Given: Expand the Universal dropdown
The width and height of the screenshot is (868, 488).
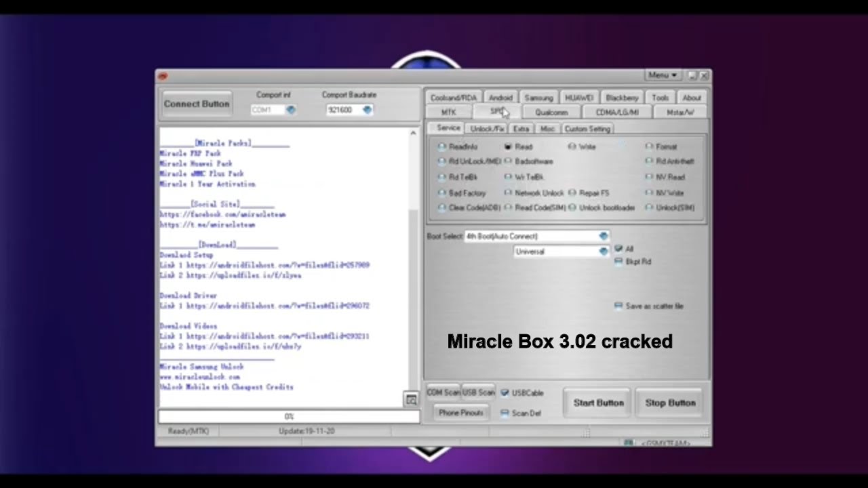Looking at the screenshot, I should pos(604,251).
